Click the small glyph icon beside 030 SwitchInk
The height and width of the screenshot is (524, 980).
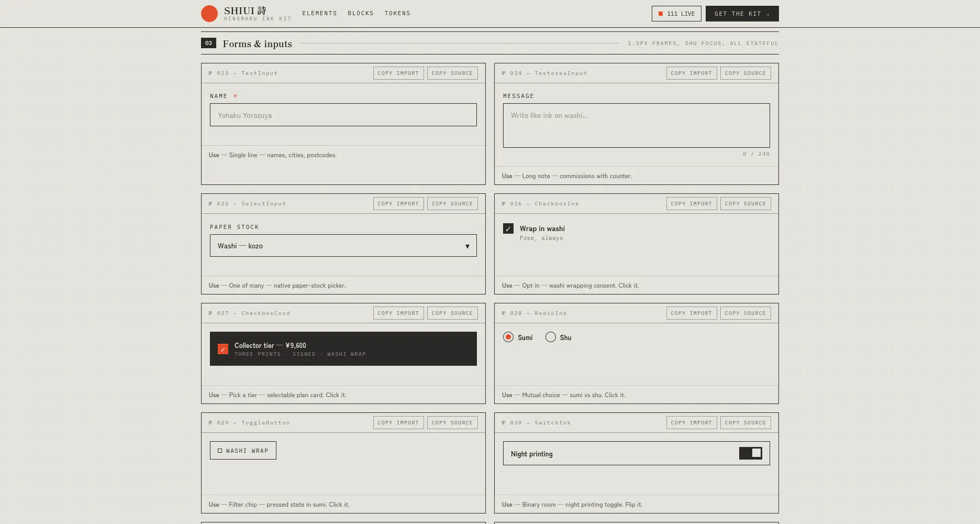pos(504,423)
